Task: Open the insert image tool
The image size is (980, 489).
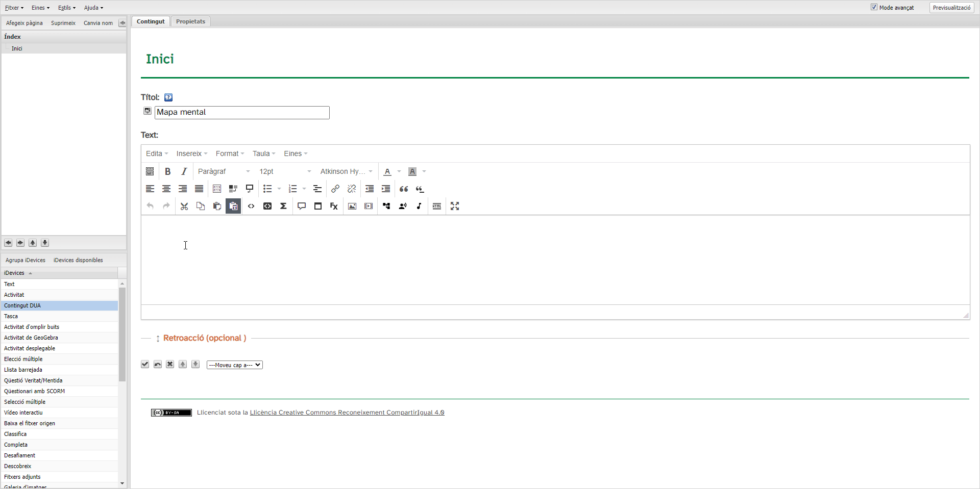Action: pyautogui.click(x=352, y=206)
